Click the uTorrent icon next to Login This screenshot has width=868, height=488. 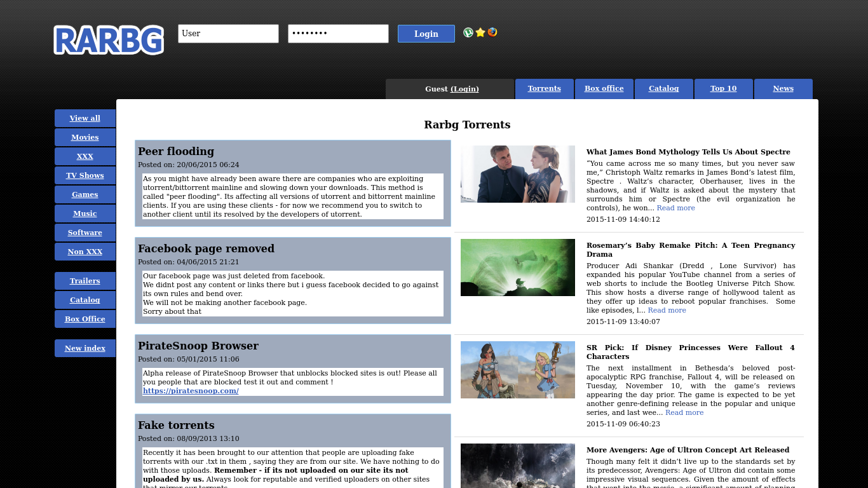click(x=468, y=32)
